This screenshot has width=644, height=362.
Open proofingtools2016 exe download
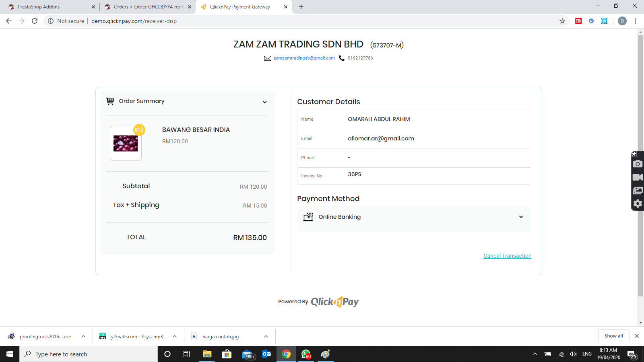coord(39,336)
